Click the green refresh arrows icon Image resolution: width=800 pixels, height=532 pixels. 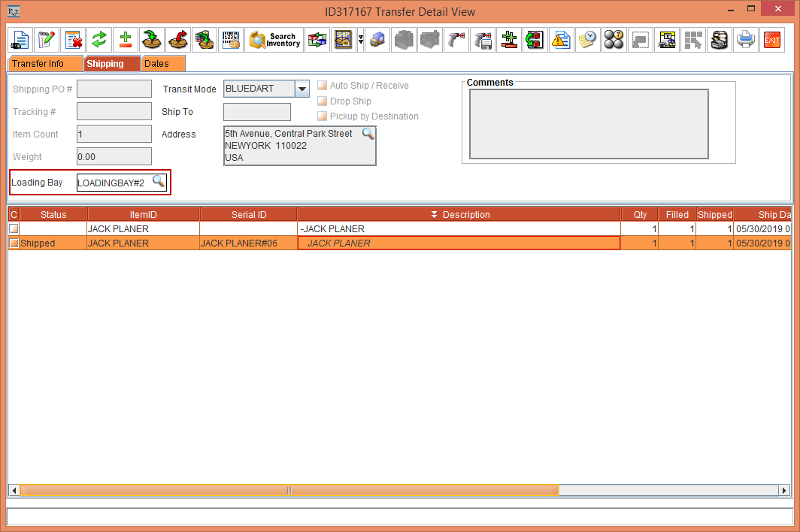[x=99, y=40]
